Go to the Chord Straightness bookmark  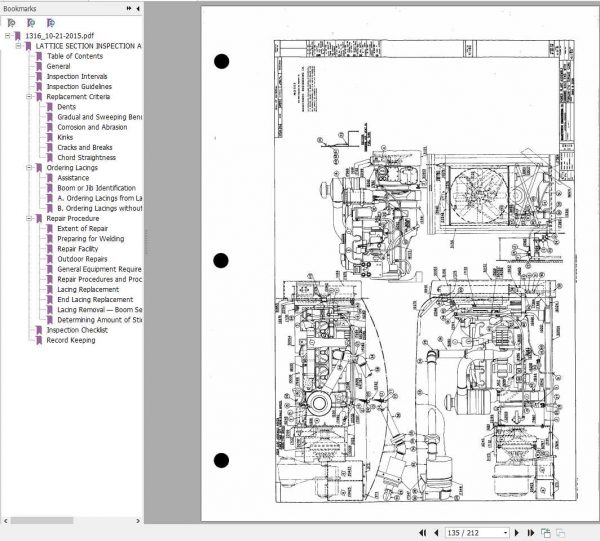click(x=86, y=158)
